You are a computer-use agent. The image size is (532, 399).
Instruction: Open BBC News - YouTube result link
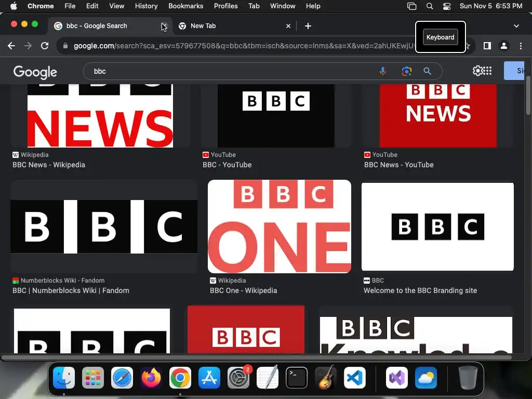[398, 165]
